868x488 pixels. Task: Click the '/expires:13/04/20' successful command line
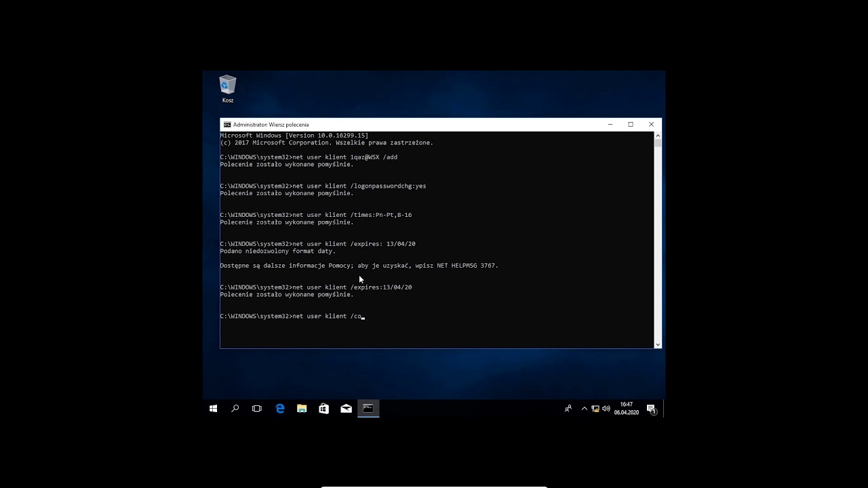click(316, 287)
